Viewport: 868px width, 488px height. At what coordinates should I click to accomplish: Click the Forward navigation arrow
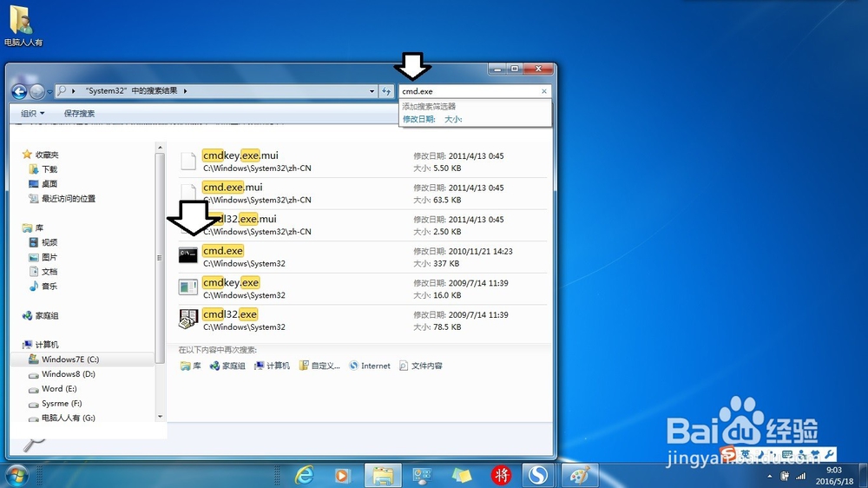tap(36, 91)
